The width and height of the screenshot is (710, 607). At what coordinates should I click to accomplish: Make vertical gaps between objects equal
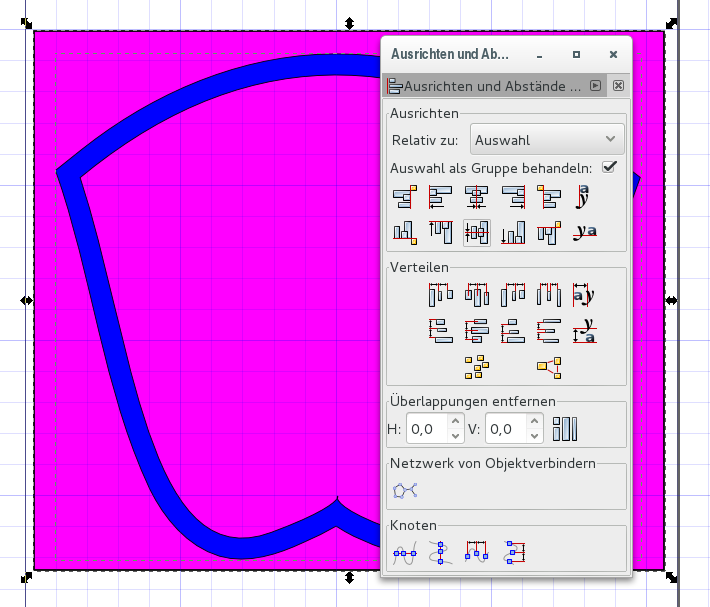pyautogui.click(x=549, y=331)
